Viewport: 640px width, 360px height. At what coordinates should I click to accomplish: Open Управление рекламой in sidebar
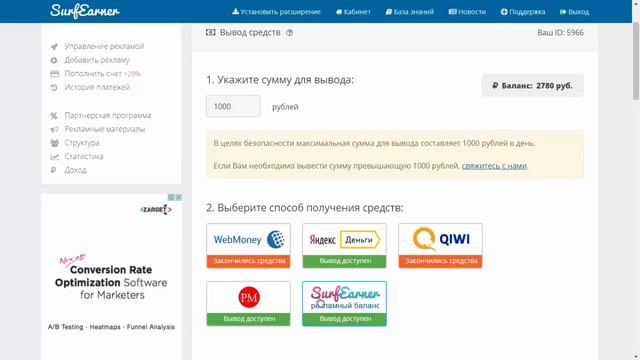coord(104,46)
